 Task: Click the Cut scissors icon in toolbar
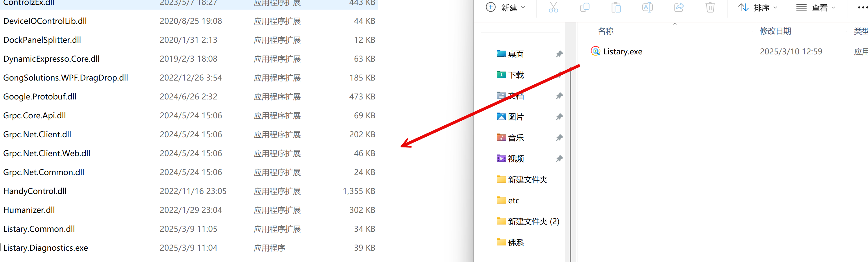pyautogui.click(x=553, y=8)
